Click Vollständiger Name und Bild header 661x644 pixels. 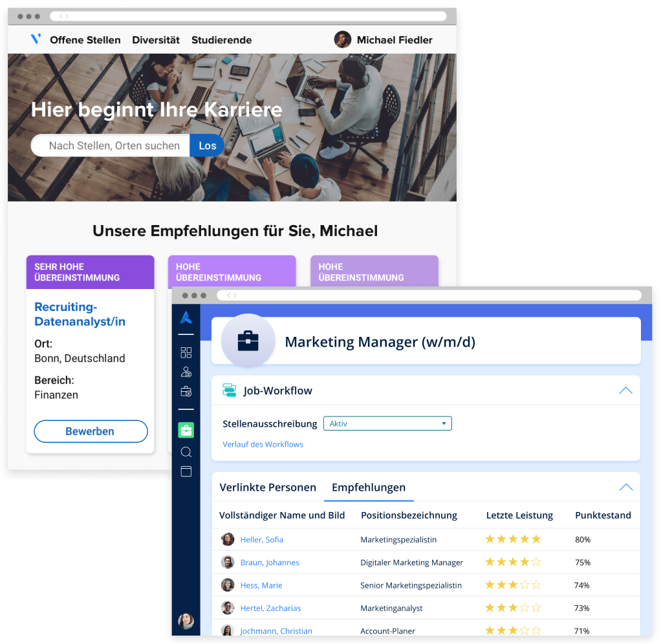tap(282, 515)
